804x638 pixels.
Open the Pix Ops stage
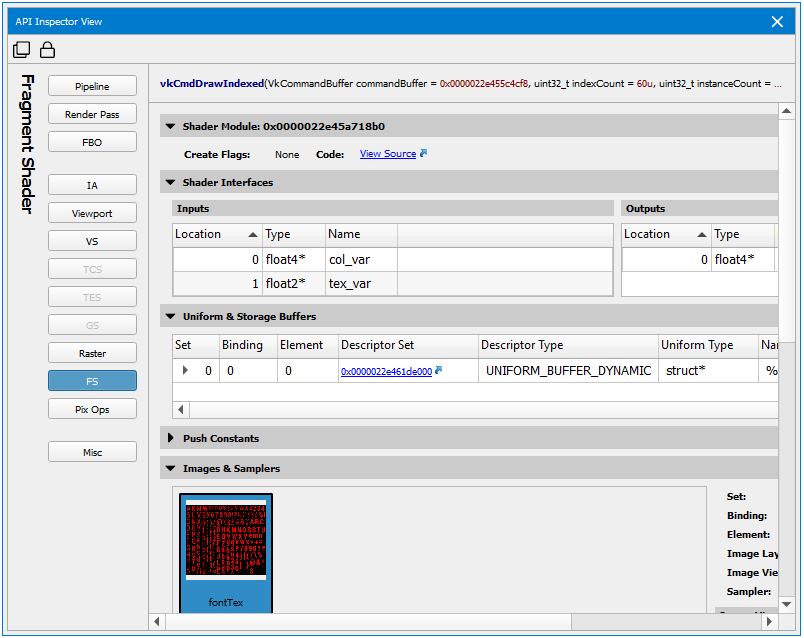tap(92, 409)
